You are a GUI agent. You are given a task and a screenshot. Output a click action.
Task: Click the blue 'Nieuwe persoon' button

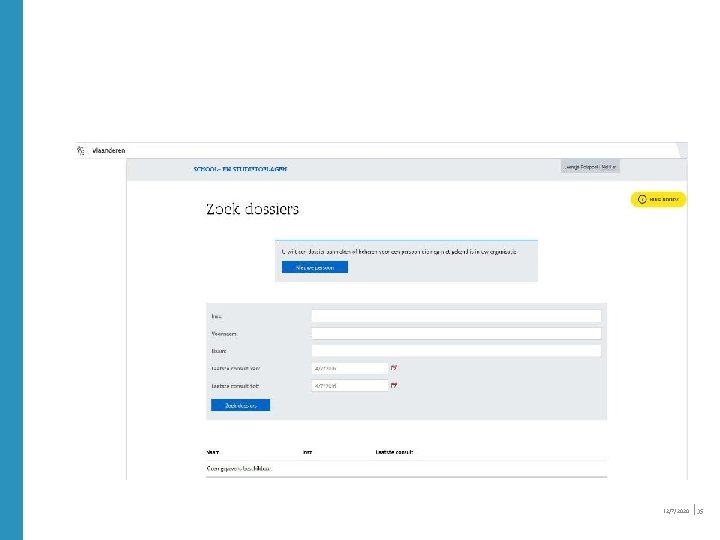pyautogui.click(x=315, y=267)
